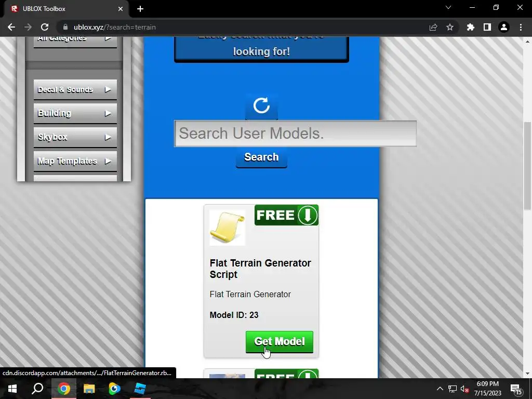Open Windows taskbar search

[x=37, y=389]
